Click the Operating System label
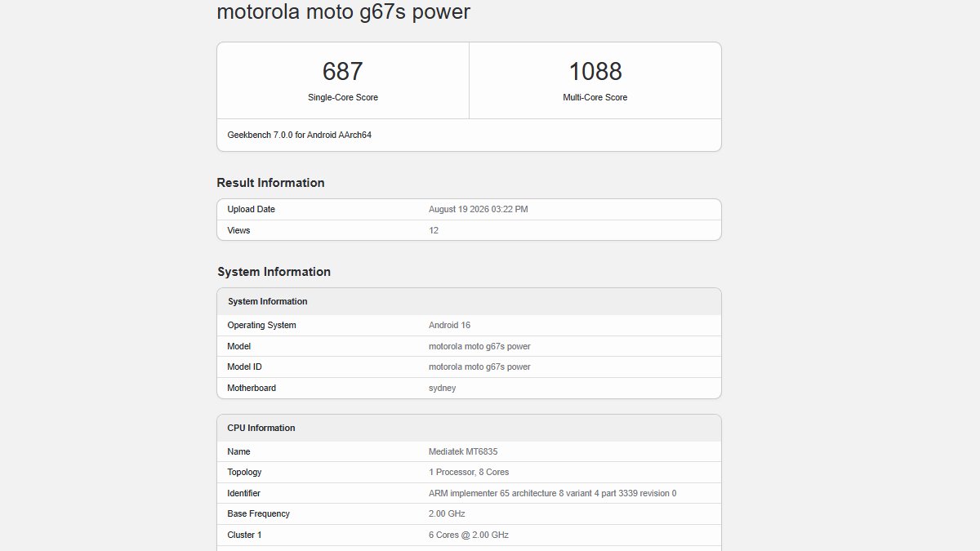This screenshot has width=980, height=551. click(261, 325)
